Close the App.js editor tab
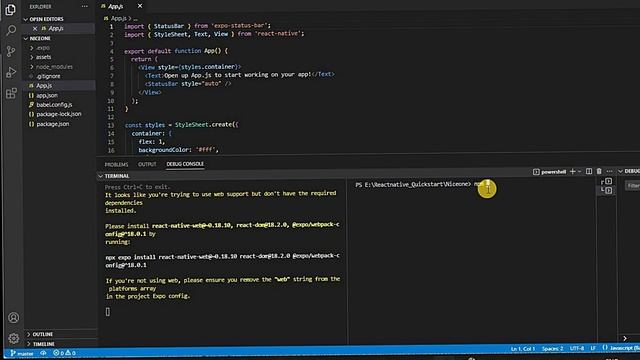The width and height of the screenshot is (640, 360). tap(140, 6)
